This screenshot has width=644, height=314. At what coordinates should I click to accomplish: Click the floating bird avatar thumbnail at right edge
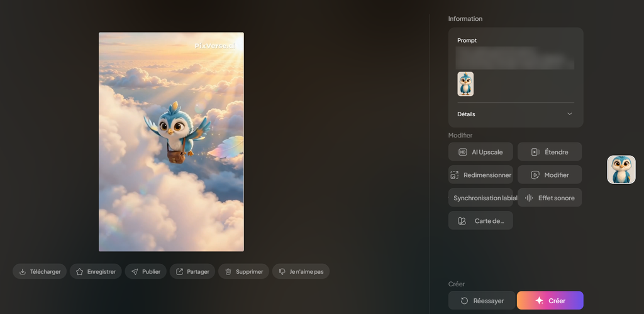pos(621,170)
